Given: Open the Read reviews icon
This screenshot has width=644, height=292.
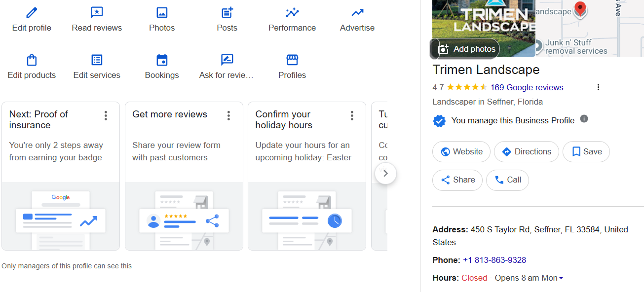Looking at the screenshot, I should pos(97,12).
